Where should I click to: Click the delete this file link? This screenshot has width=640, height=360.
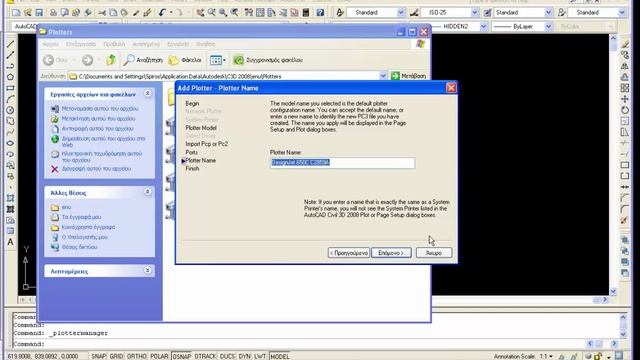click(96, 169)
